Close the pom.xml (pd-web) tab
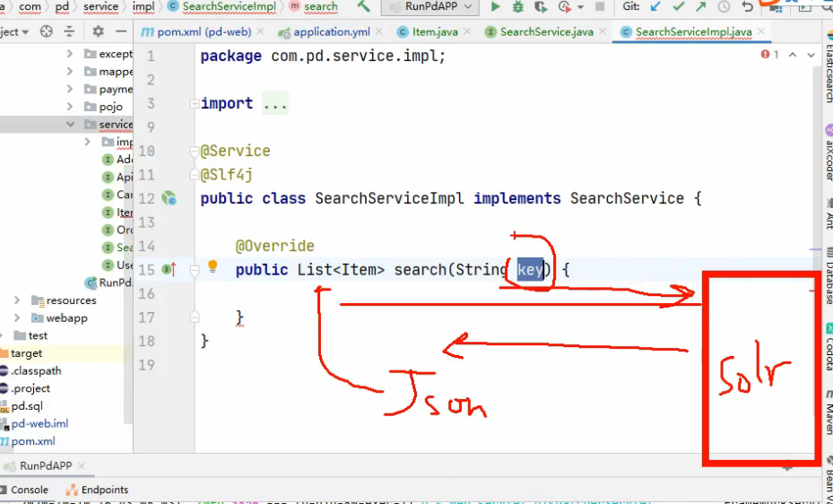Viewport: 833px width, 504px height. pyautogui.click(x=260, y=32)
